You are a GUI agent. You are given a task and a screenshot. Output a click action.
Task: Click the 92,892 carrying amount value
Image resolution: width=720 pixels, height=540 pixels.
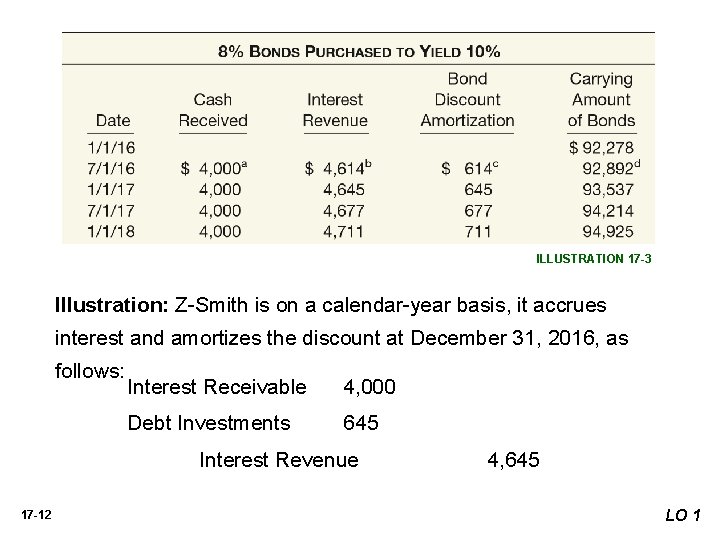click(x=608, y=169)
